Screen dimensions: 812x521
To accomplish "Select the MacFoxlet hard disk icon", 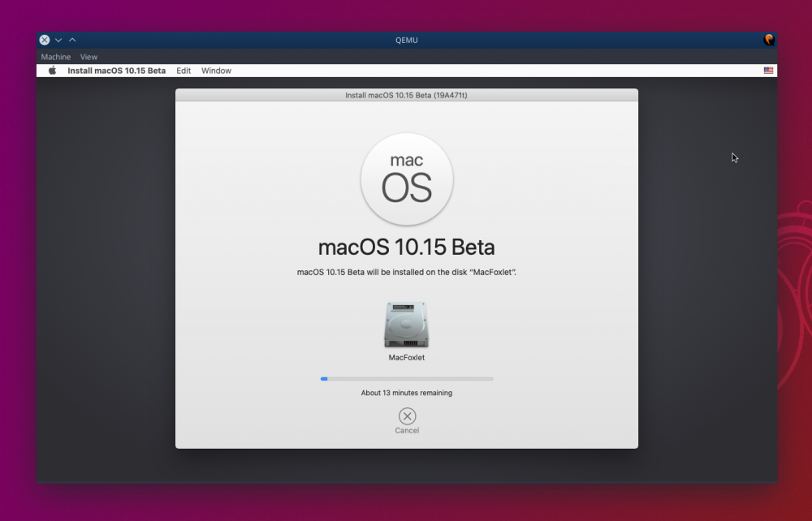I will (x=407, y=325).
